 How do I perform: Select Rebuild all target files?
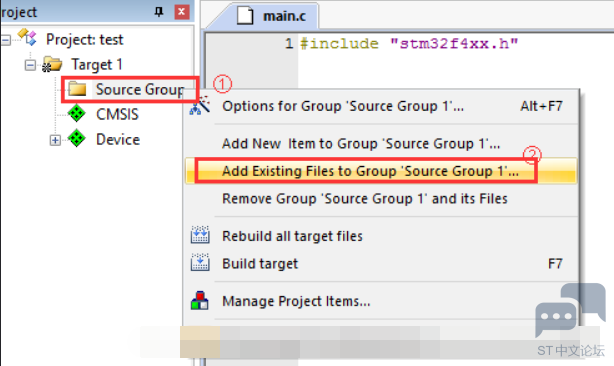(x=381, y=236)
